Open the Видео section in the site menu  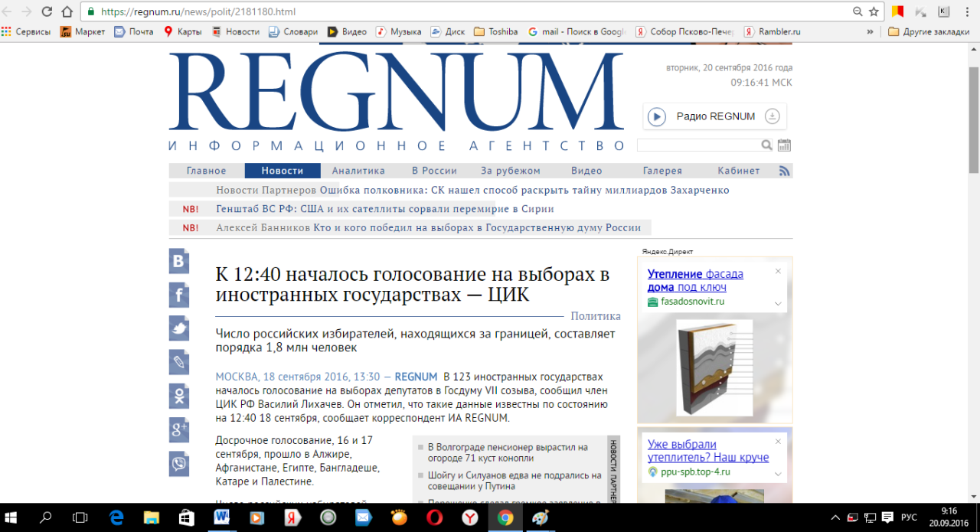586,171
